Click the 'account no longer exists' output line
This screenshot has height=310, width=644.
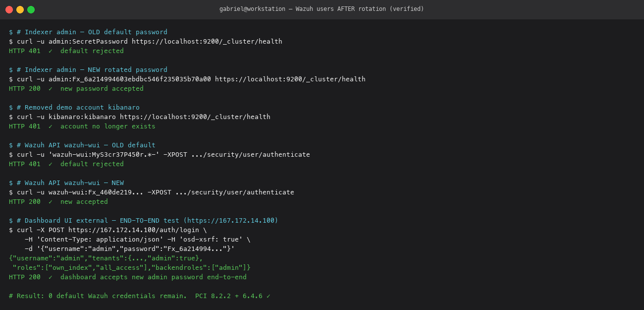click(x=82, y=126)
